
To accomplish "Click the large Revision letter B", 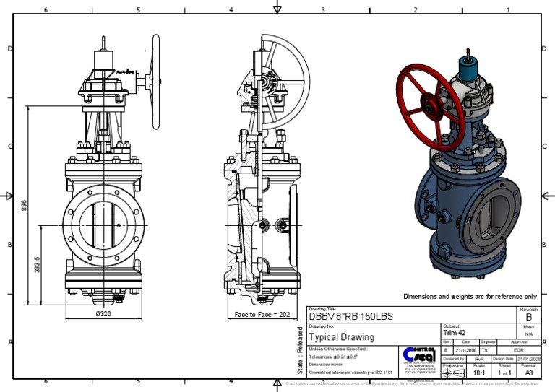I will pyautogui.click(x=529, y=317).
